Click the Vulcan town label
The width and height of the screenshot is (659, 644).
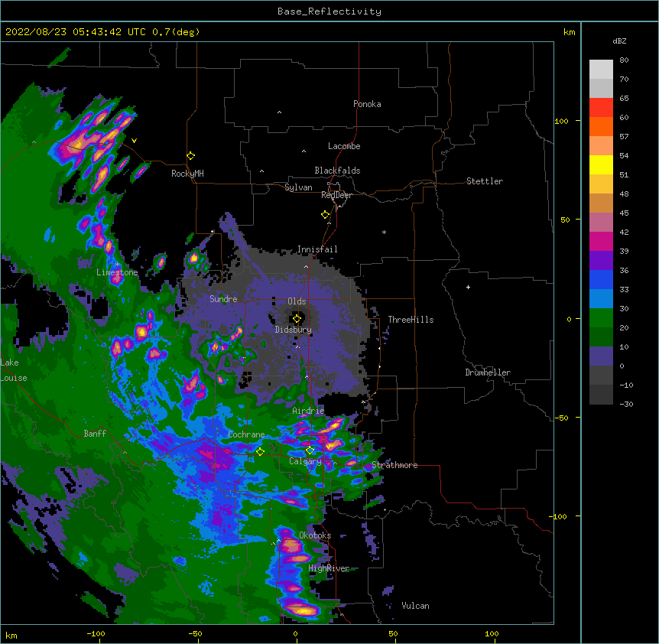point(415,606)
